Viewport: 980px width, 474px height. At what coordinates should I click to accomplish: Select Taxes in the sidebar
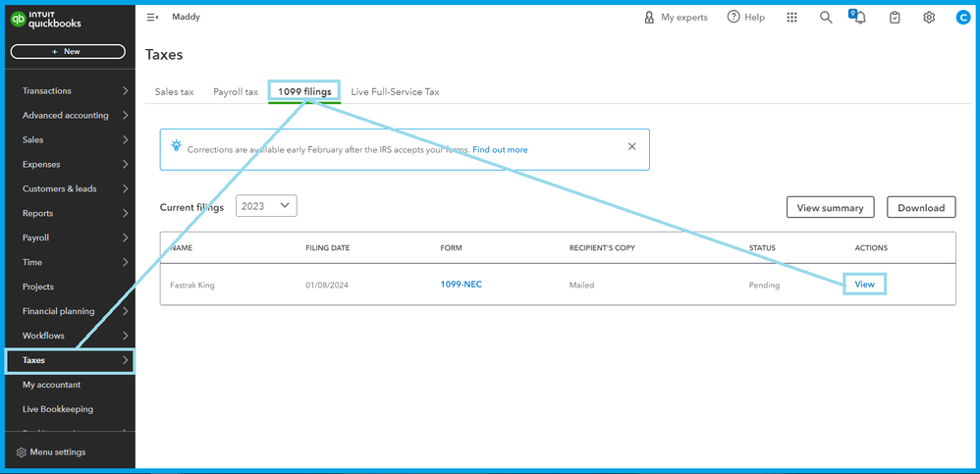tap(70, 360)
